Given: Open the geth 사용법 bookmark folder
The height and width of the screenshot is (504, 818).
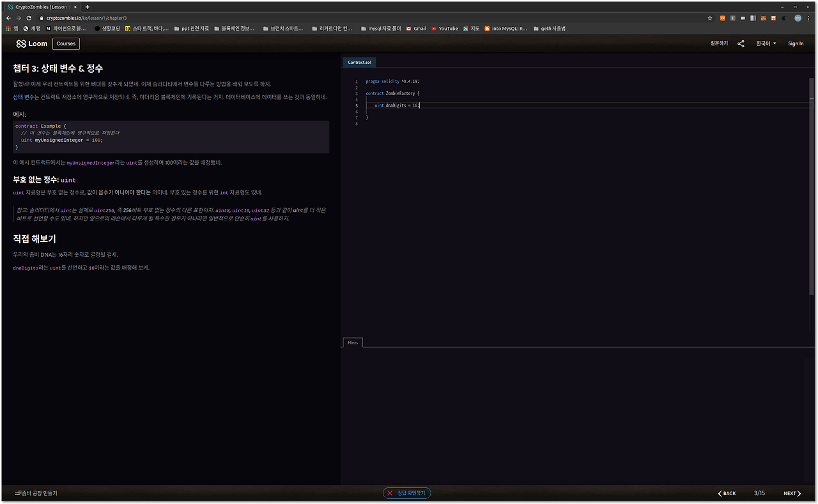Looking at the screenshot, I should click(549, 28).
